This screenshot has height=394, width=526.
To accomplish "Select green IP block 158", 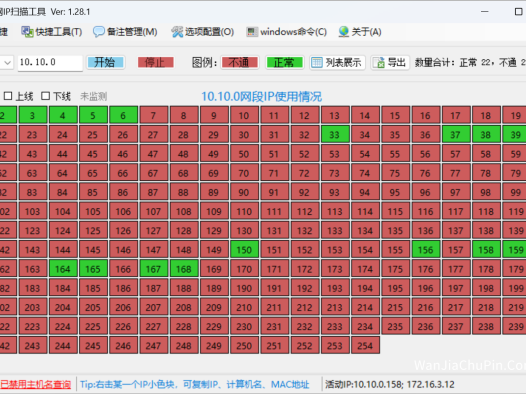I will click(x=486, y=249).
